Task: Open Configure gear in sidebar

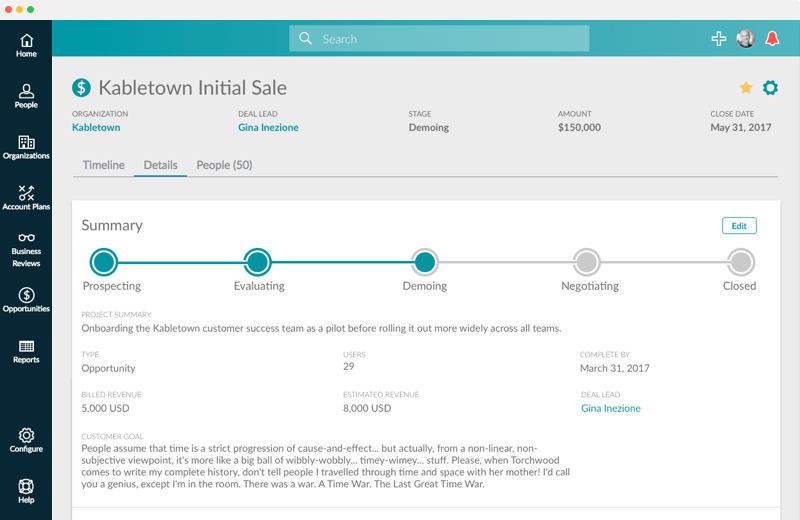Action: (x=26, y=440)
